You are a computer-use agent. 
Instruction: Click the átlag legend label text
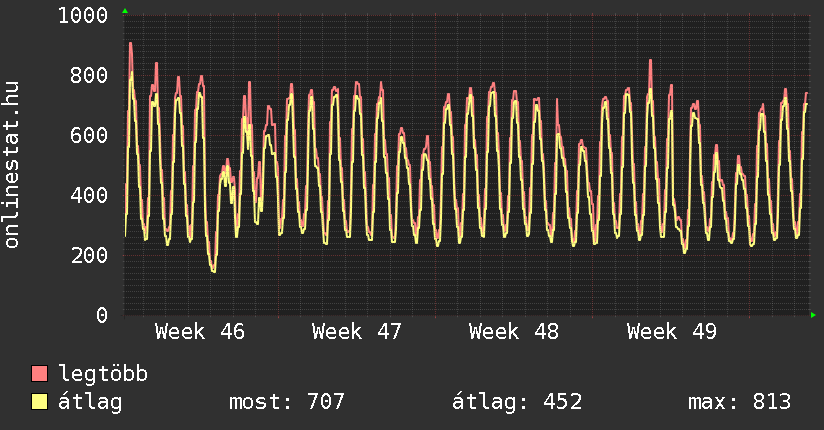[91, 402]
